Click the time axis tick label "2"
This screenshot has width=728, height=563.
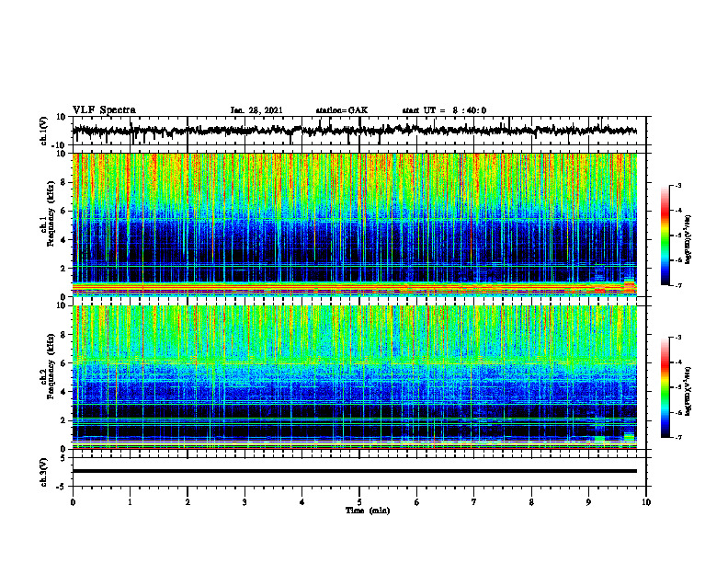pyautogui.click(x=188, y=502)
